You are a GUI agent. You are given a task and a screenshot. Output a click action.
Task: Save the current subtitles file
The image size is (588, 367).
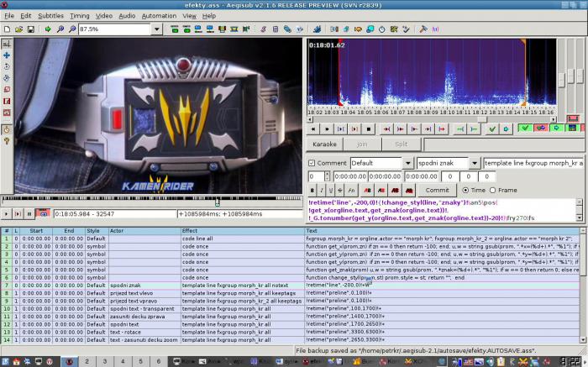pyautogui.click(x=31, y=29)
